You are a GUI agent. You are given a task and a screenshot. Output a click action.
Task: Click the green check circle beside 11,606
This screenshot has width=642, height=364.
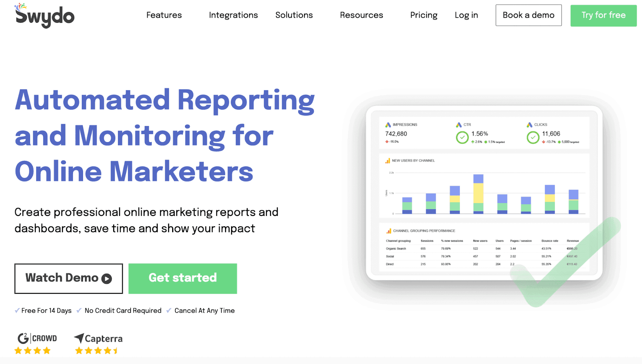point(533,138)
